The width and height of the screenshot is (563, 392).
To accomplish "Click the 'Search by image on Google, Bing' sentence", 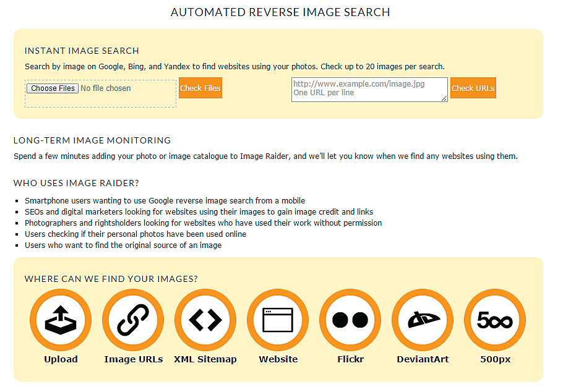I will [235, 67].
